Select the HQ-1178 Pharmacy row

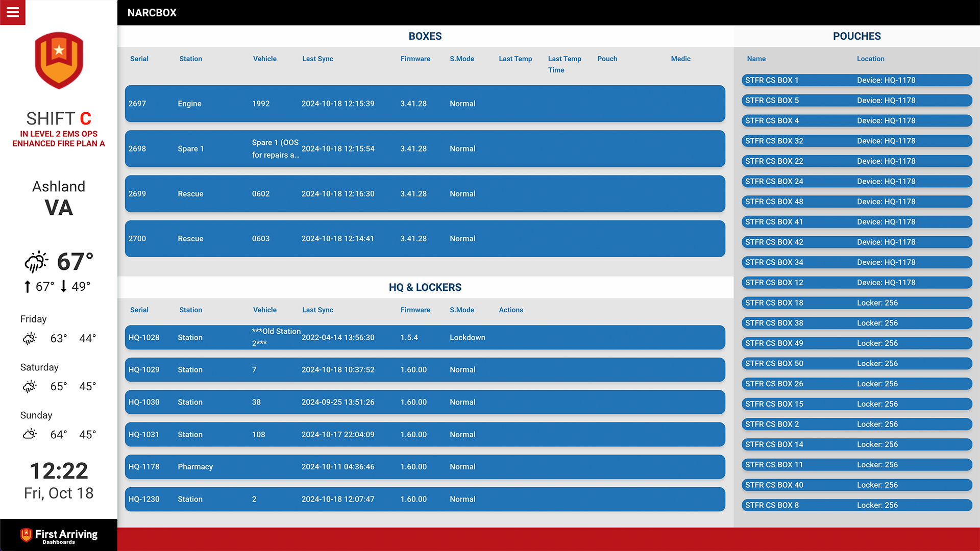coord(425,467)
